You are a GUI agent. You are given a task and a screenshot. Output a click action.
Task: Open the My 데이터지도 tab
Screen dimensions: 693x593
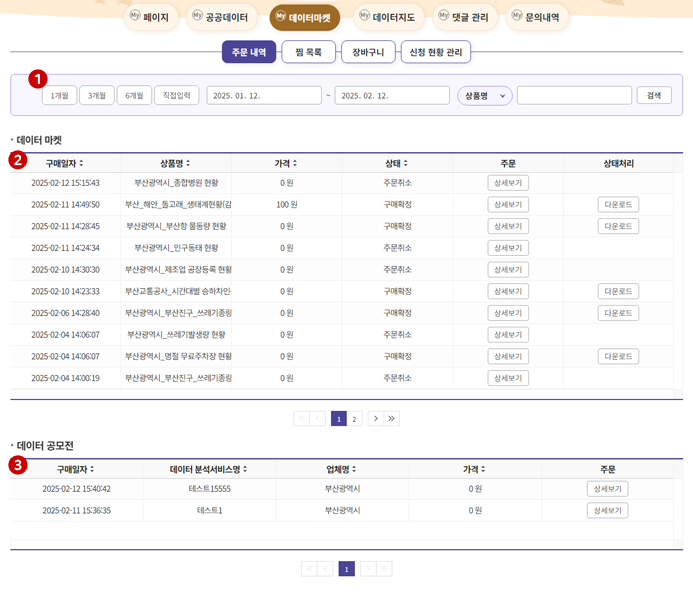[x=388, y=18]
